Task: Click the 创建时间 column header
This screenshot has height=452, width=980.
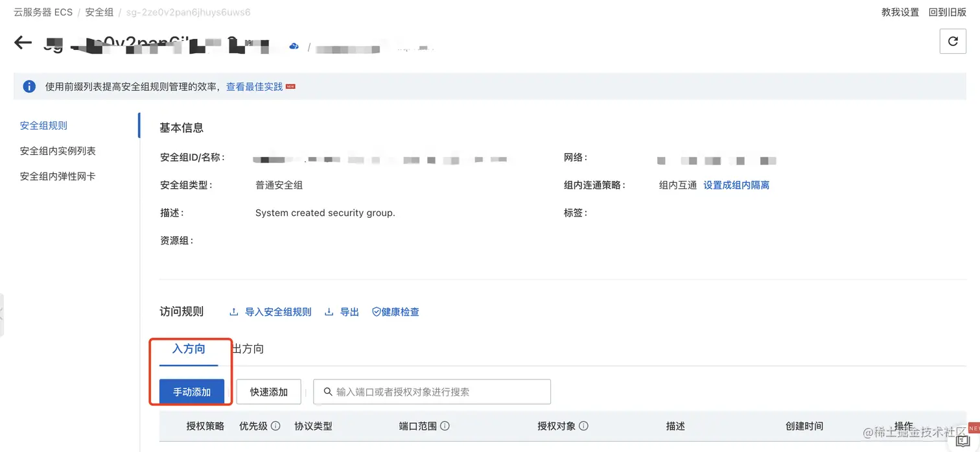Action: (804, 426)
